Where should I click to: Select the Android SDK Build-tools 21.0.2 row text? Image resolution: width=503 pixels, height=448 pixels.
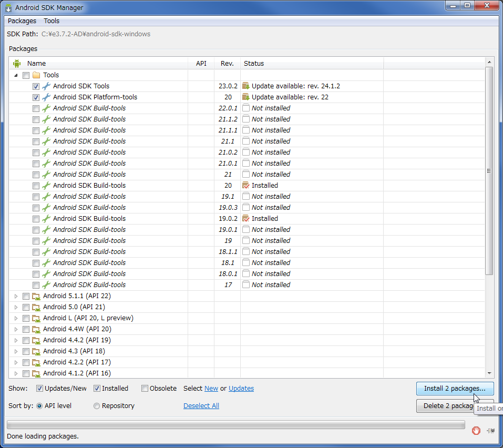coord(89,152)
